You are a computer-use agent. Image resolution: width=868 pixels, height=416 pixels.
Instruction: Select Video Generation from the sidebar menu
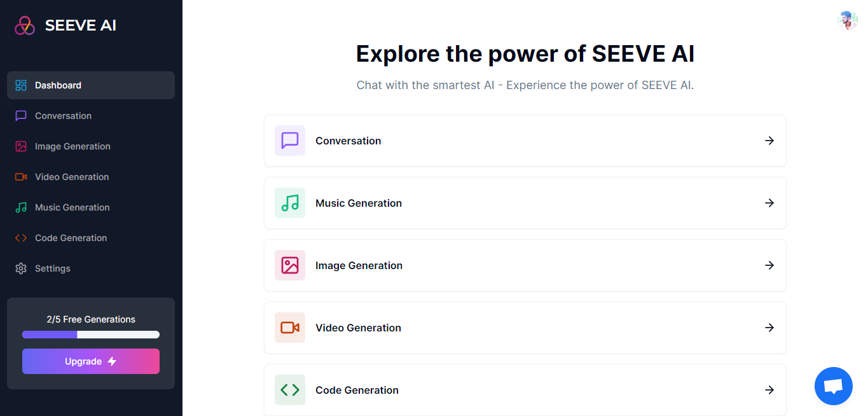point(72,176)
